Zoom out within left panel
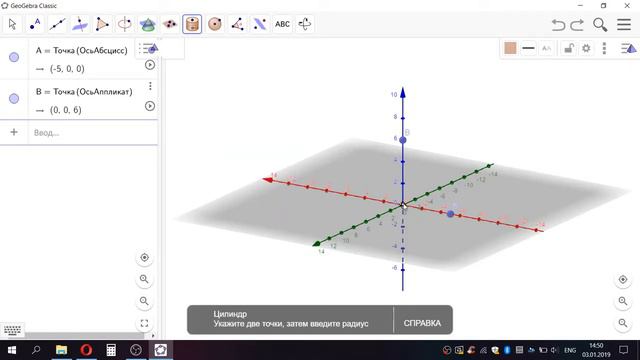The height and width of the screenshot is (360, 640). coord(144,301)
